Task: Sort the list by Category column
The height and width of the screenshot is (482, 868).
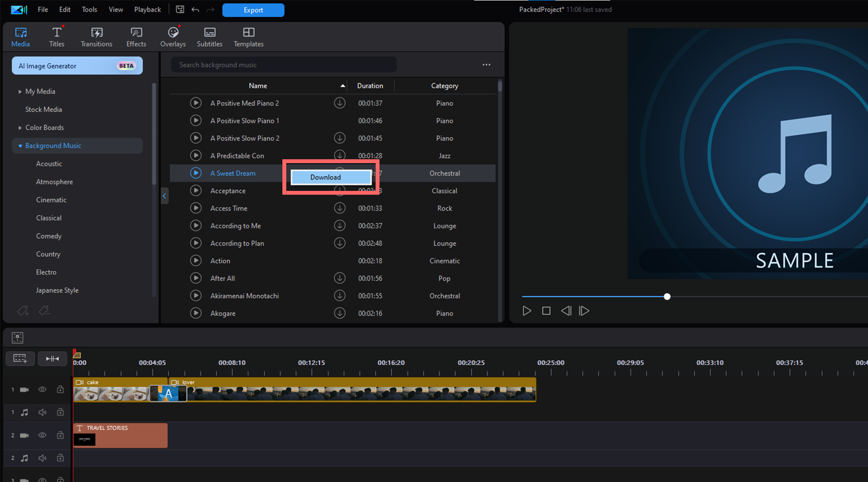Action: coord(445,86)
